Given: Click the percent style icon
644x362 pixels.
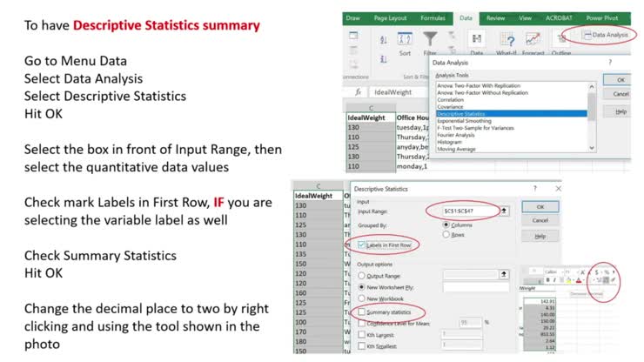Looking at the screenshot, I should [x=607, y=272].
